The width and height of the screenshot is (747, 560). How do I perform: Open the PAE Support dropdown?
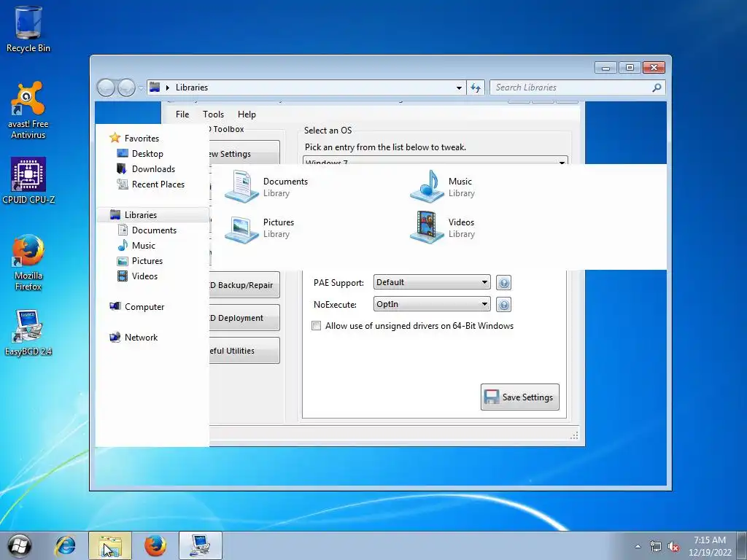pyautogui.click(x=432, y=282)
